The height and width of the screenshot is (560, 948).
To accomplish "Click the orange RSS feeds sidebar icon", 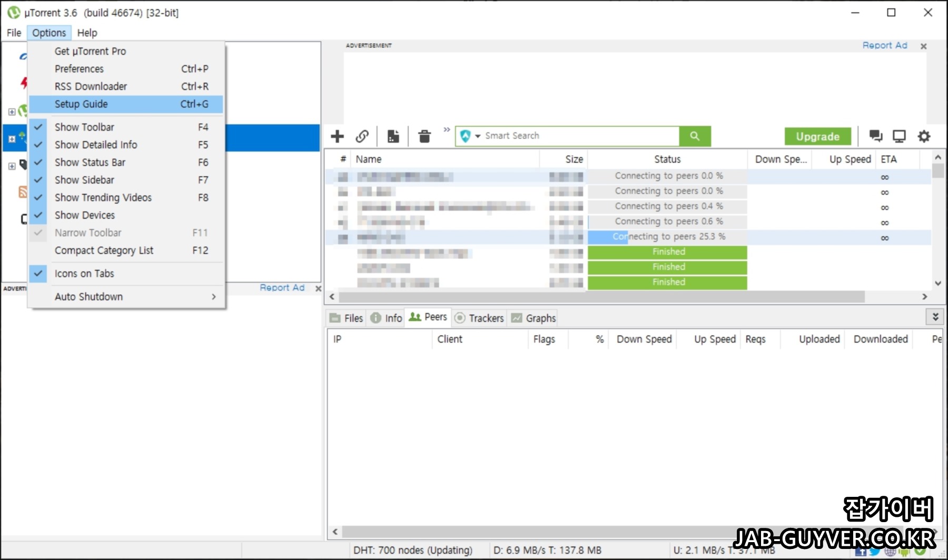I will 23,192.
